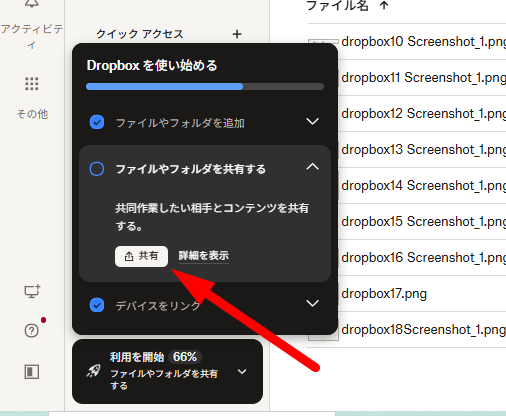The height and width of the screenshot is (416, 506).
Task: Click デバイスをリンク item text
Action: 157,305
